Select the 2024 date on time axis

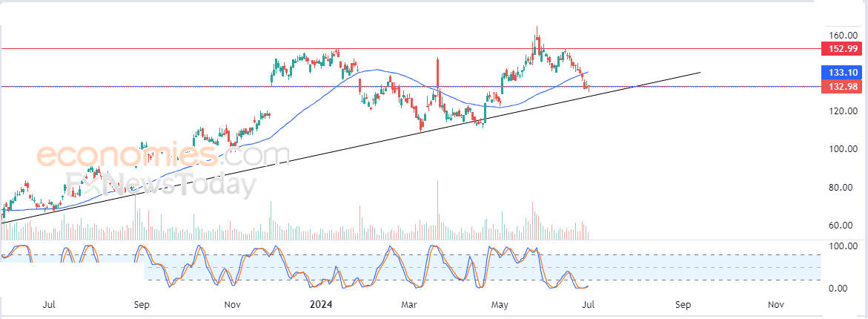click(321, 305)
